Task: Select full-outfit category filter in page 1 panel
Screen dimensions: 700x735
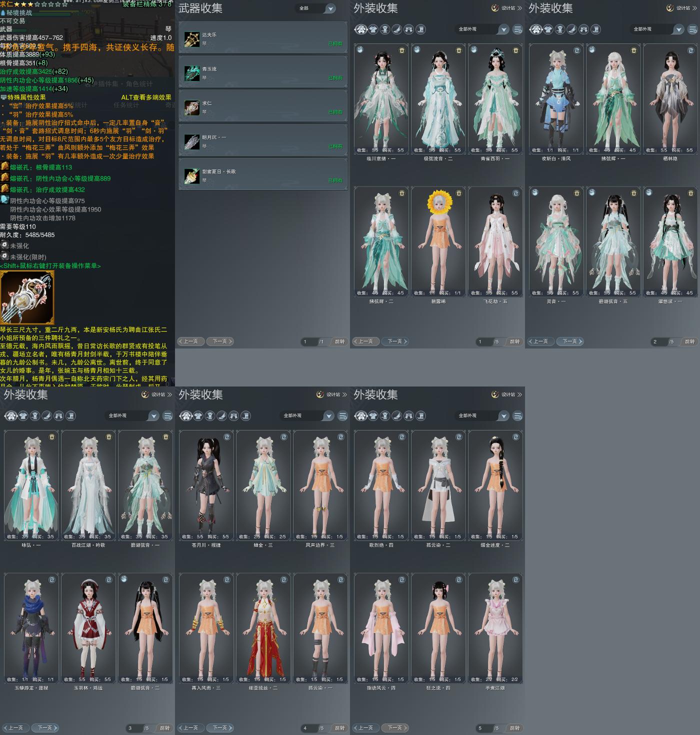Action: click(x=361, y=29)
